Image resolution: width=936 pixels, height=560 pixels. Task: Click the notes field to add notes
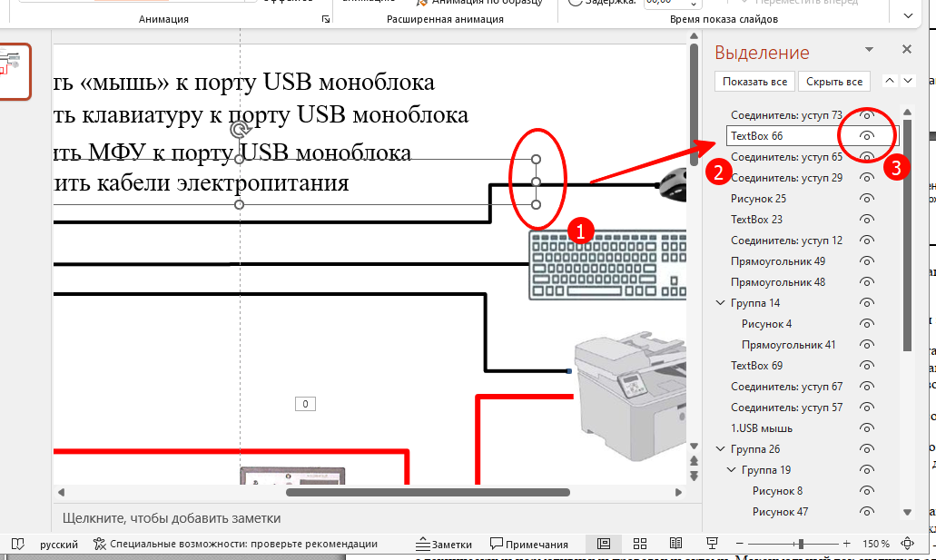pyautogui.click(x=376, y=518)
